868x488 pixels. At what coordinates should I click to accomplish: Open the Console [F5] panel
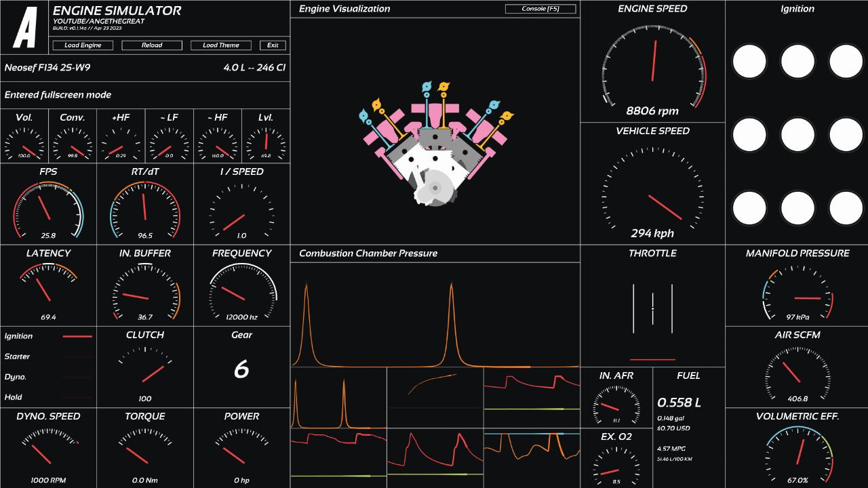tap(540, 9)
